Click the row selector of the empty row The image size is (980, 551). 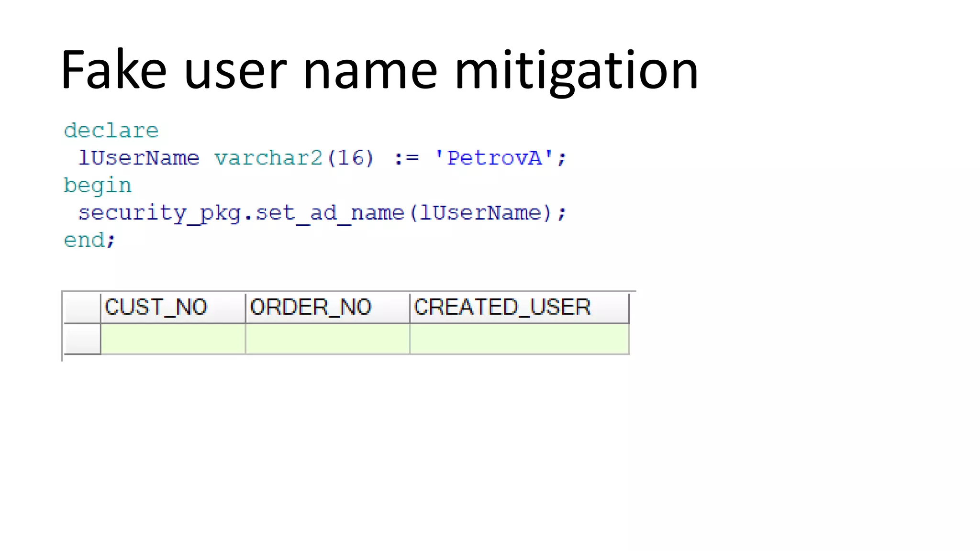(x=82, y=339)
